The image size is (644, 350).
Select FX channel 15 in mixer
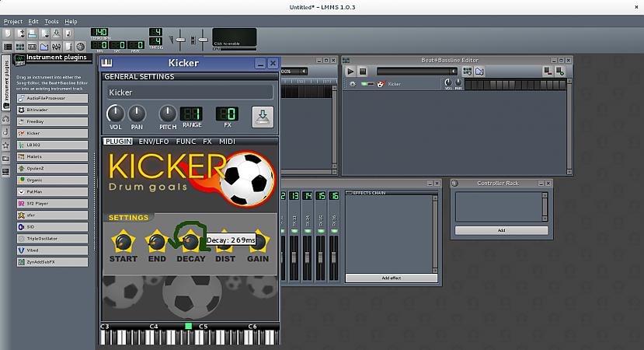pyautogui.click(x=321, y=196)
